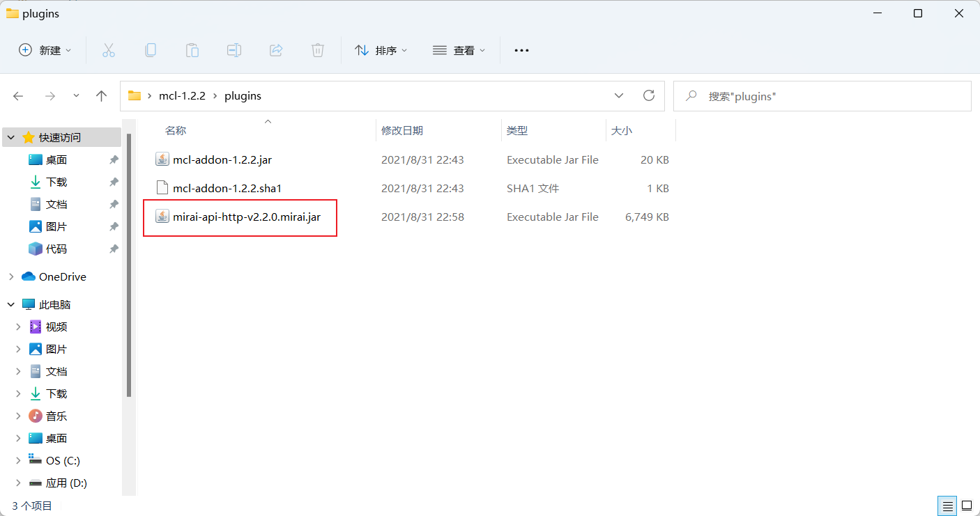Open the 排序 (Sort) dropdown menu

click(381, 50)
